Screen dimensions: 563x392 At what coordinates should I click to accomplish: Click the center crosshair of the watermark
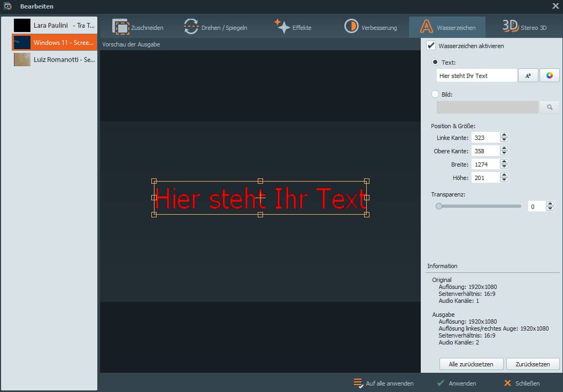click(260, 197)
